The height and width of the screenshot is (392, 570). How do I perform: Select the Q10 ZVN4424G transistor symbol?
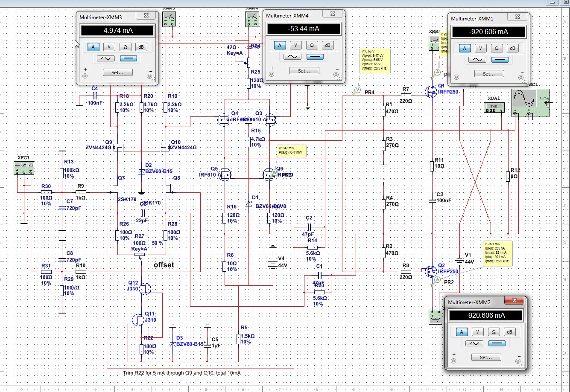pos(165,148)
